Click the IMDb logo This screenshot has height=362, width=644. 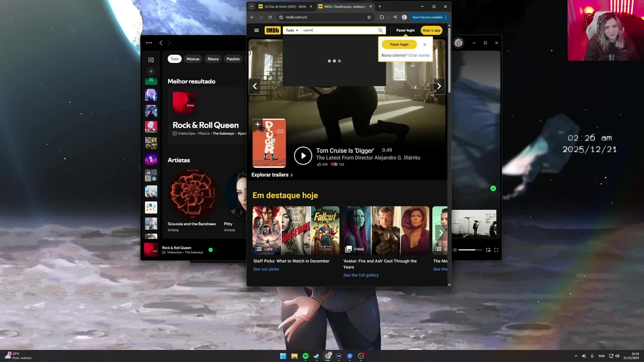pyautogui.click(x=272, y=30)
